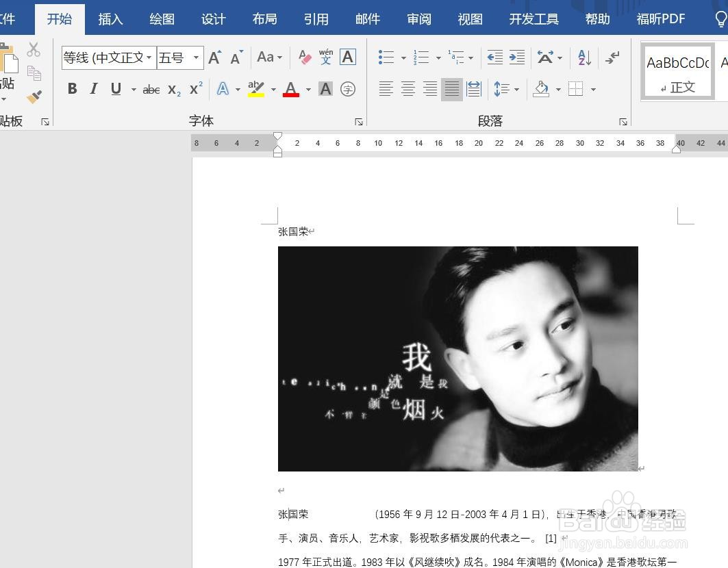Apply enclose characters to text

(348, 89)
